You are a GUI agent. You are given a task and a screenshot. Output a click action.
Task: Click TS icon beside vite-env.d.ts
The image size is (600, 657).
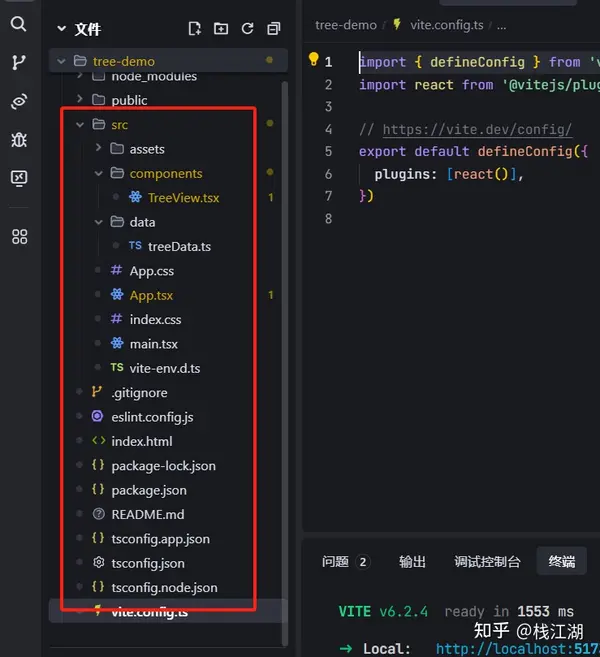(x=117, y=367)
